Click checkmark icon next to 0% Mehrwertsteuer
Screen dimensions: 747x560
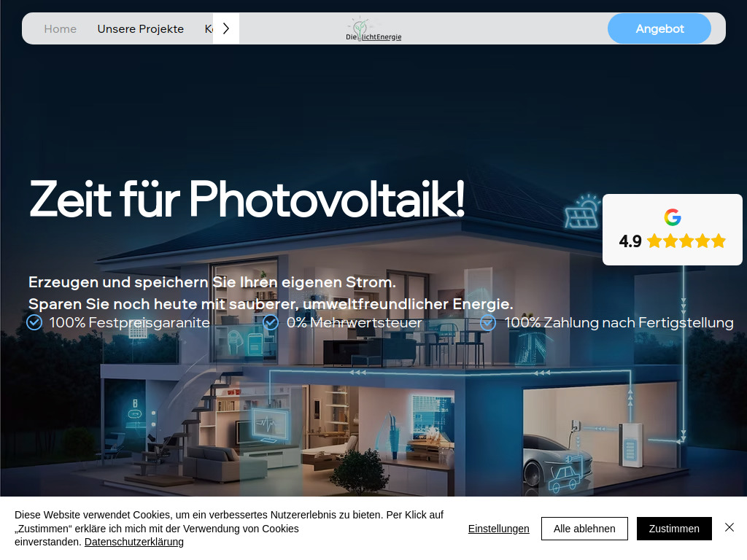tap(271, 322)
